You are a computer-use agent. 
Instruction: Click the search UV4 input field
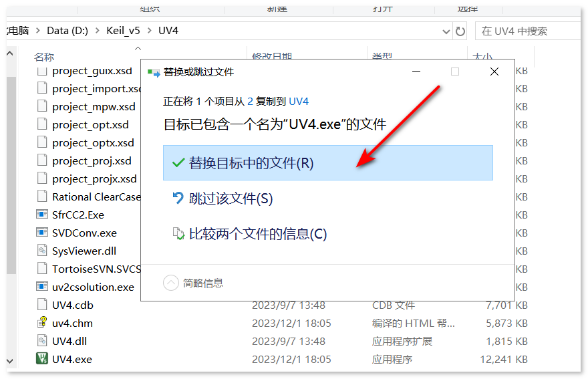coord(528,31)
